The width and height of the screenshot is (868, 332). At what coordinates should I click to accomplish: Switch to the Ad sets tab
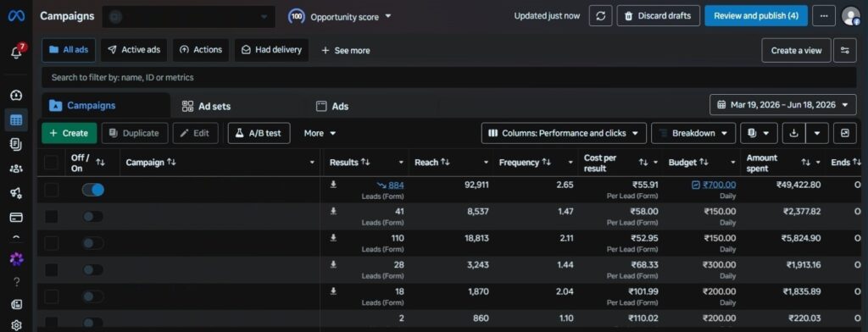(x=206, y=106)
